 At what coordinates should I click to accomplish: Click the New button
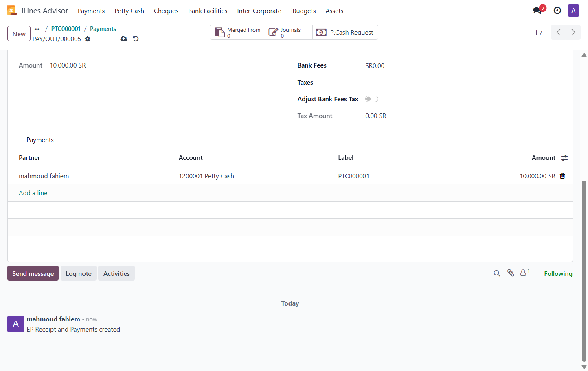pos(19,34)
